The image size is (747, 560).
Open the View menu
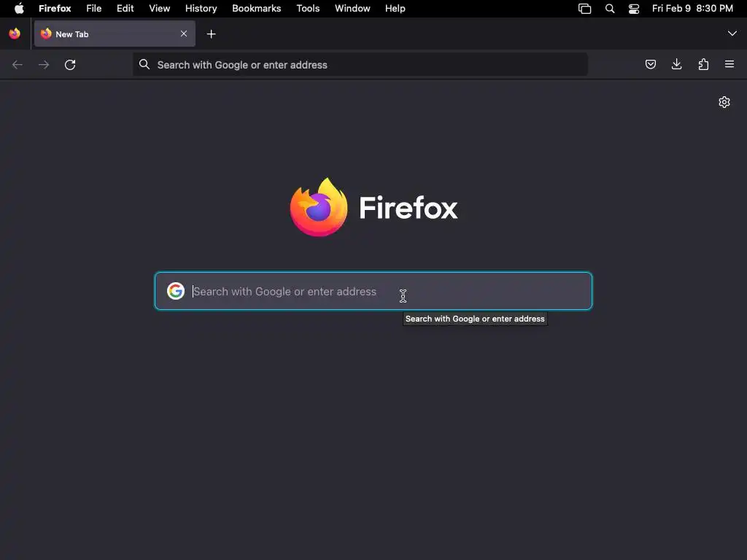click(160, 8)
